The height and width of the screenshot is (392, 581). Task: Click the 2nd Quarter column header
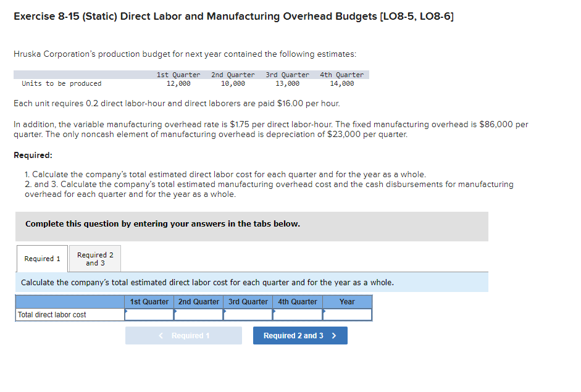198,302
